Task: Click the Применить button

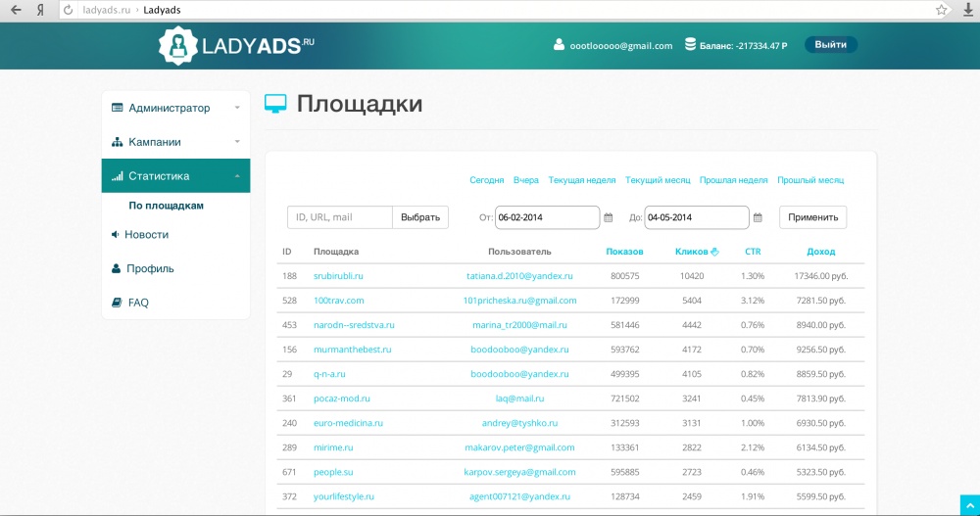Action: pyautogui.click(x=812, y=217)
